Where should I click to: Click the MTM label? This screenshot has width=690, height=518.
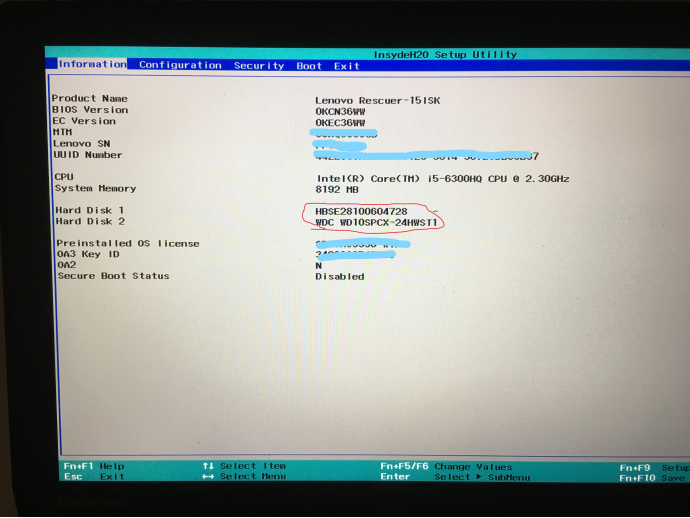click(x=62, y=132)
